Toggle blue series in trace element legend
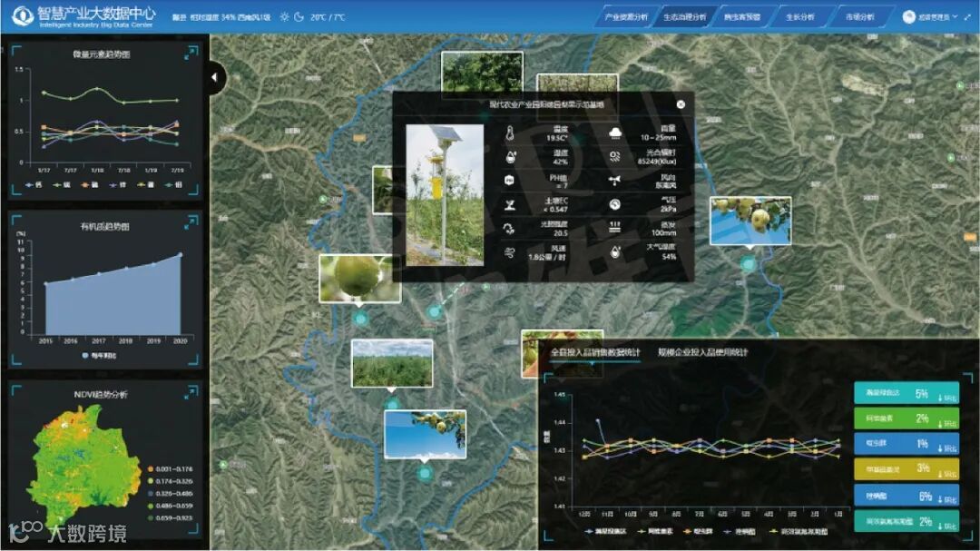Image resolution: width=980 pixels, height=551 pixels. [x=34, y=184]
